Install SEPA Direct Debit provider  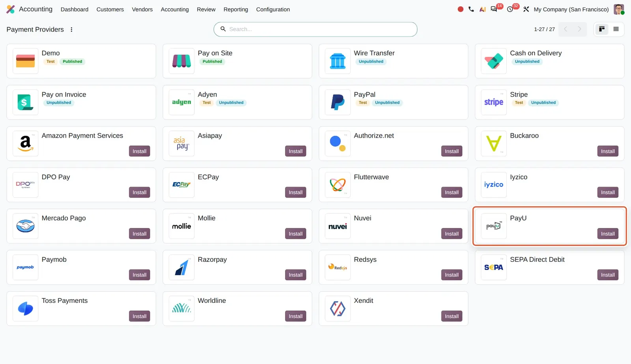[608, 275]
